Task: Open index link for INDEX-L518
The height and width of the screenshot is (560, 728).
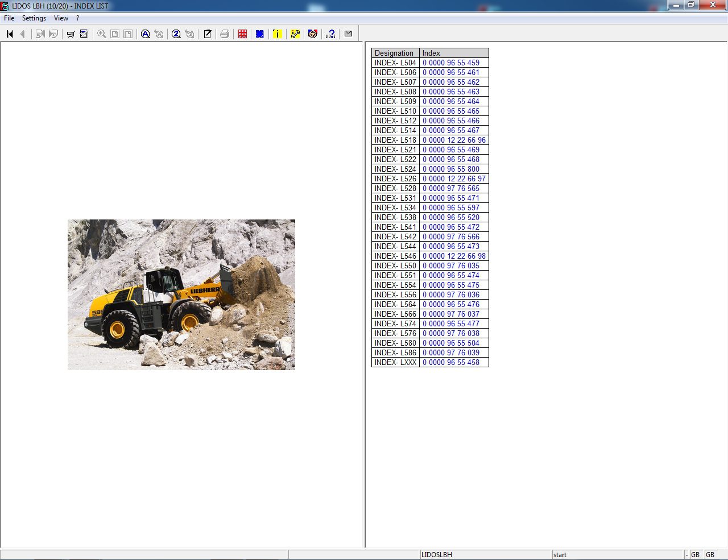Action: tap(453, 140)
